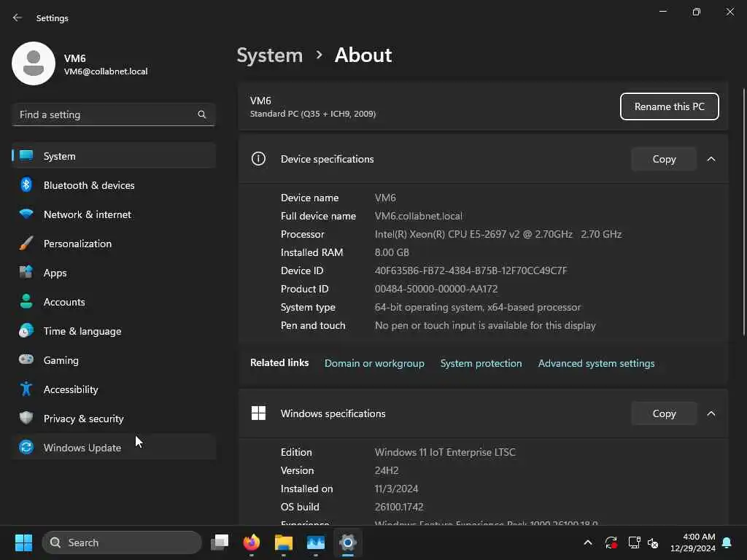
Task: Open Accessibility settings
Action: click(x=114, y=389)
